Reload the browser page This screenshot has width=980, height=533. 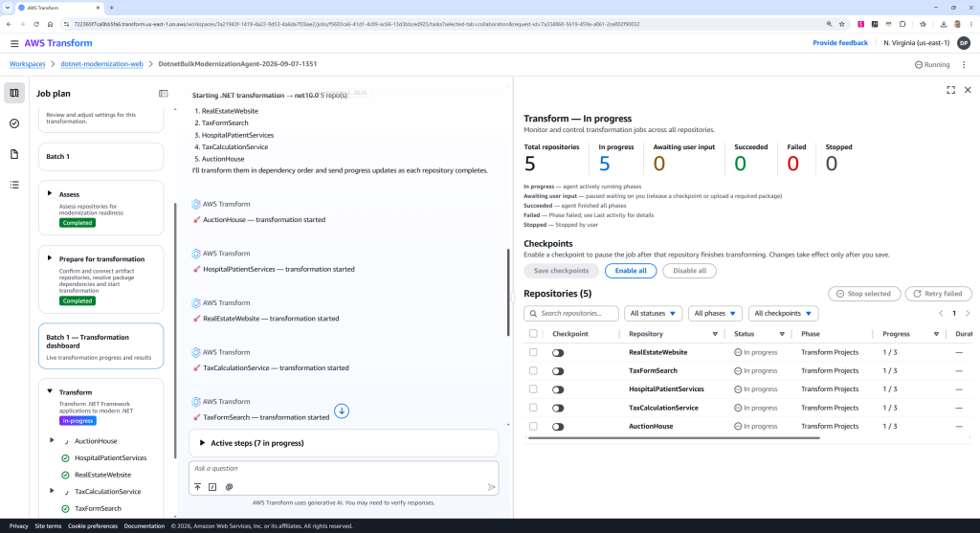[35, 24]
